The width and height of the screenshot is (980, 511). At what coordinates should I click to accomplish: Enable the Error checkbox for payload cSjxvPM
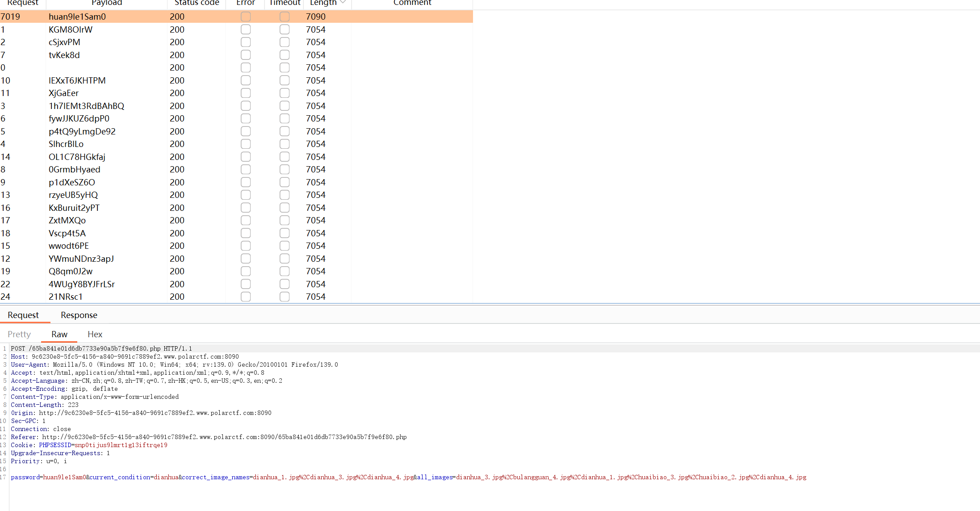pos(245,42)
